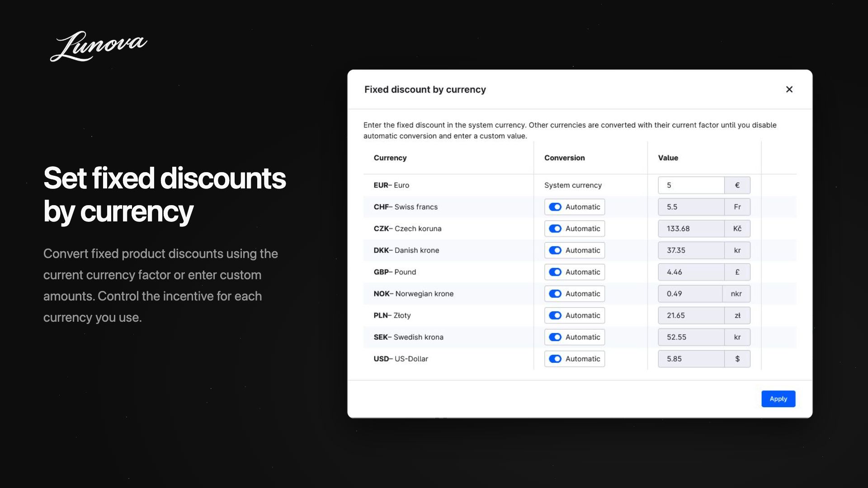Click the Lunova logo

99,46
